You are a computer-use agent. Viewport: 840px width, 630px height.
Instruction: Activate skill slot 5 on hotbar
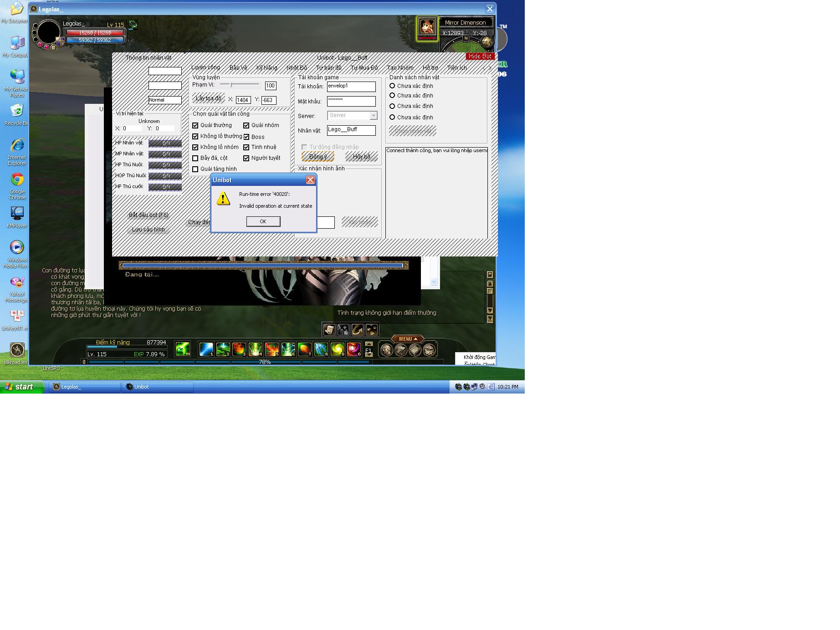272,349
